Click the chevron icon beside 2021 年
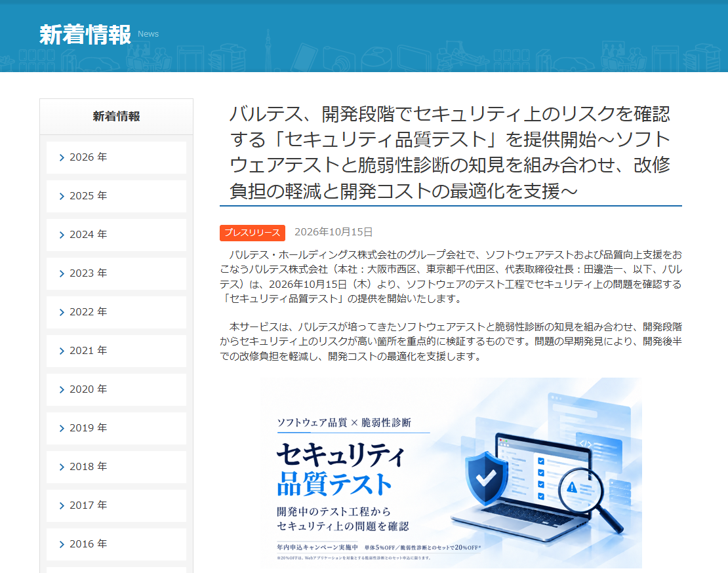 [x=62, y=351]
